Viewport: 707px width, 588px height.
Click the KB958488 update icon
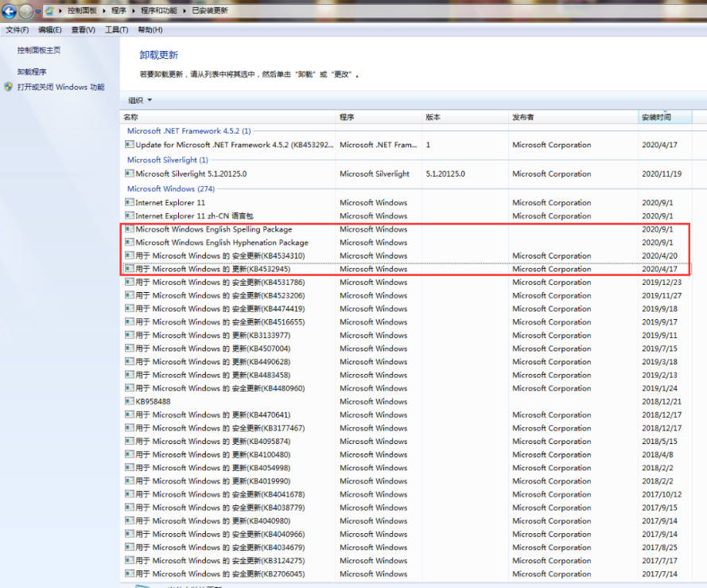click(130, 402)
